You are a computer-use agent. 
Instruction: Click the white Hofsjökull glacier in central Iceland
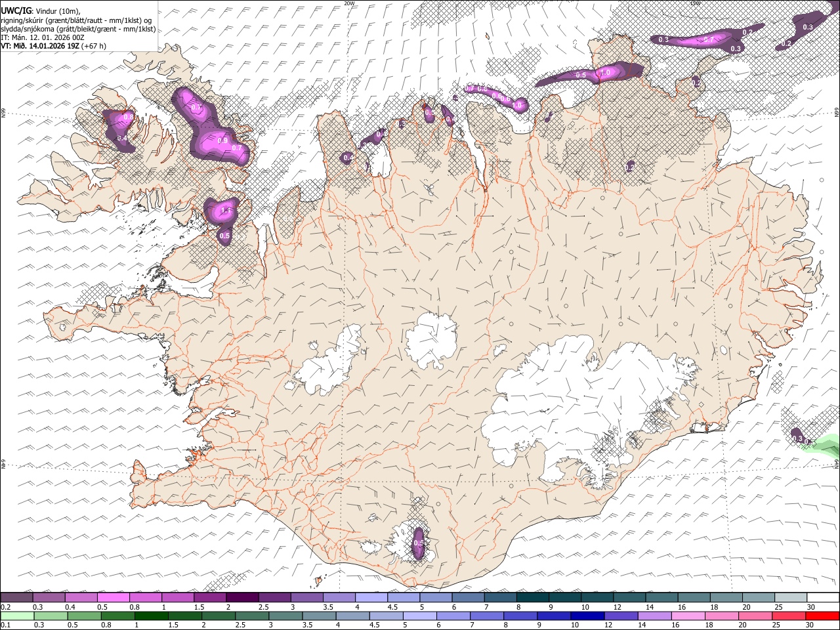pos(431,339)
